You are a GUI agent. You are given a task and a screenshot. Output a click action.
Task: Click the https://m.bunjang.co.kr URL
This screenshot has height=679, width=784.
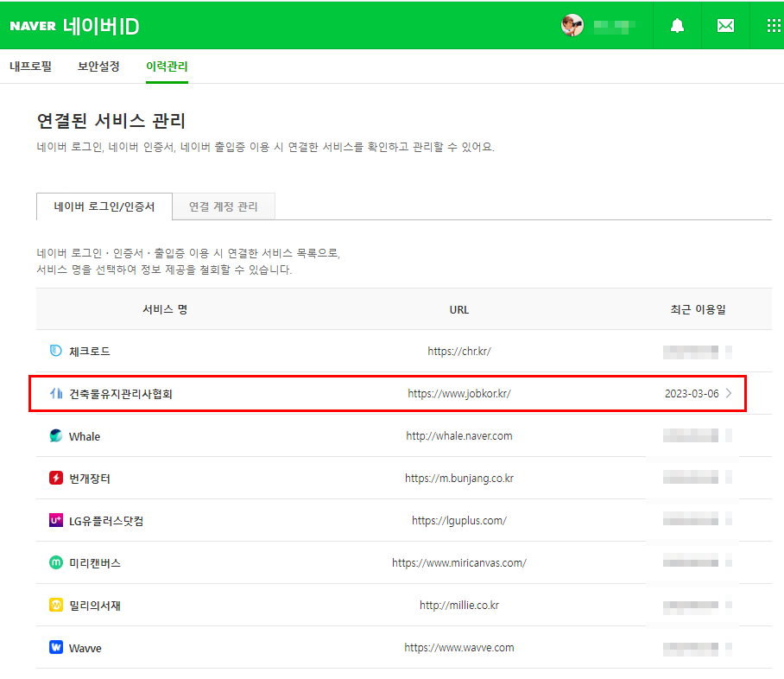point(459,479)
